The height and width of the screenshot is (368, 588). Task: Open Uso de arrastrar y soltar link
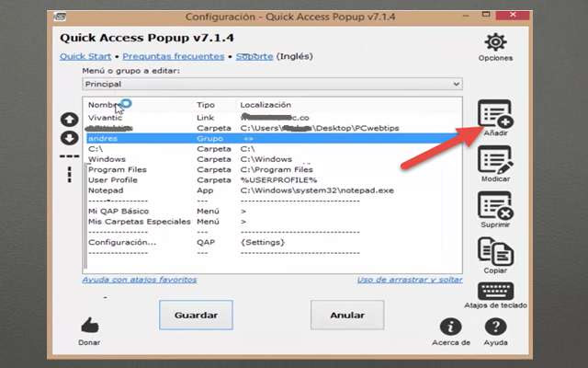click(410, 280)
